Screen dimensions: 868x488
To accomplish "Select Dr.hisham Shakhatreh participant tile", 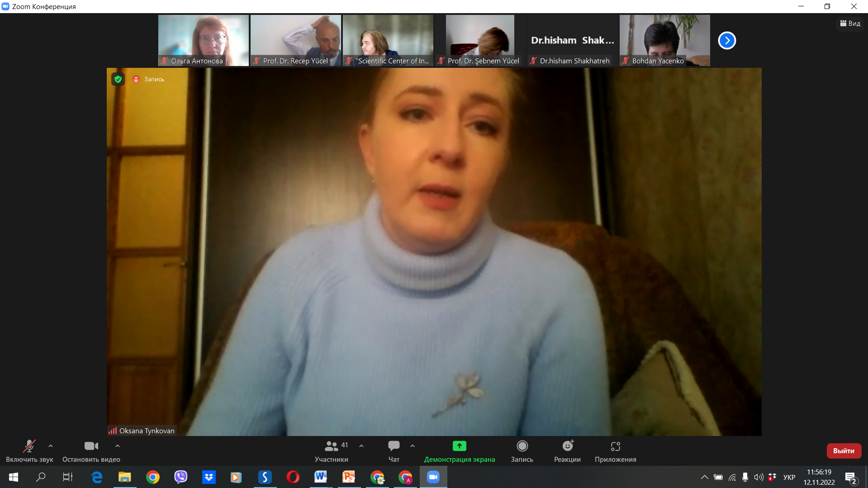I will (573, 40).
